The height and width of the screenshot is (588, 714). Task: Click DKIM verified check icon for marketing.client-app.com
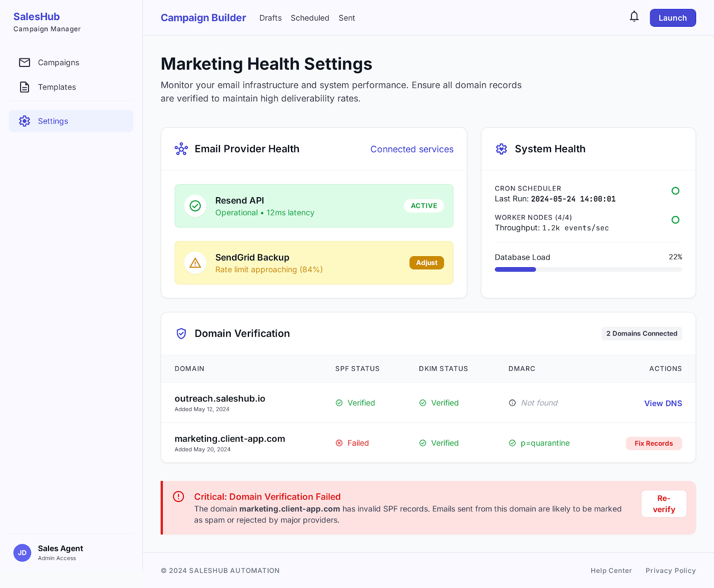pos(423,443)
